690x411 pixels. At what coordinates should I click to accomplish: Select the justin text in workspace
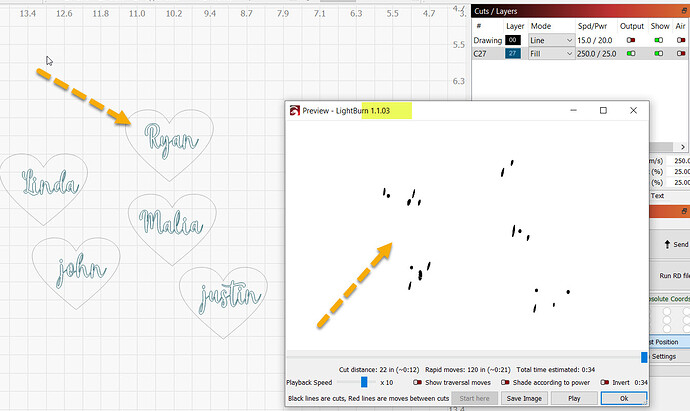230,297
